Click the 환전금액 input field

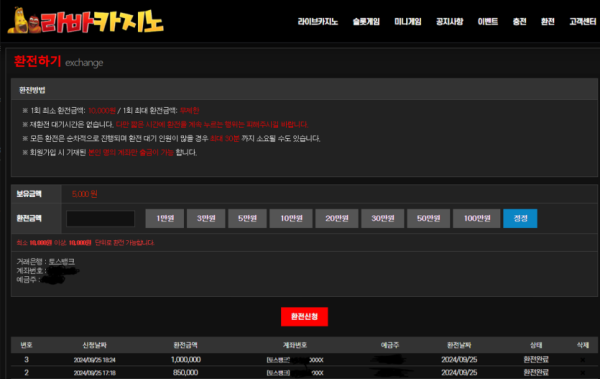101,218
